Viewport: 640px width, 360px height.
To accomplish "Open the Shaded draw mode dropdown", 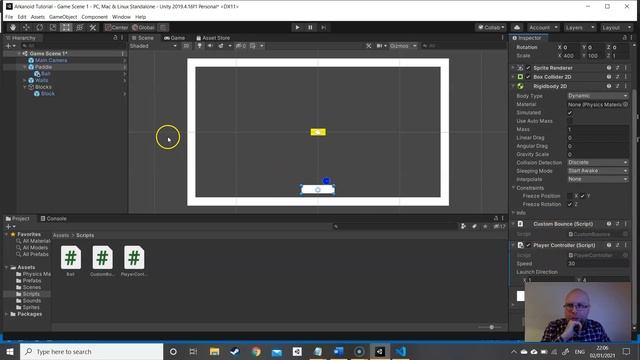I will (153, 46).
